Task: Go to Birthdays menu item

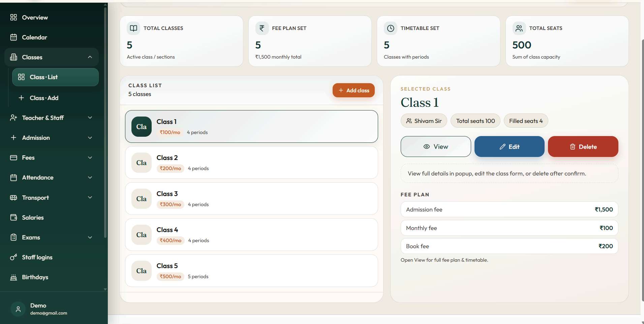Action: click(52, 277)
